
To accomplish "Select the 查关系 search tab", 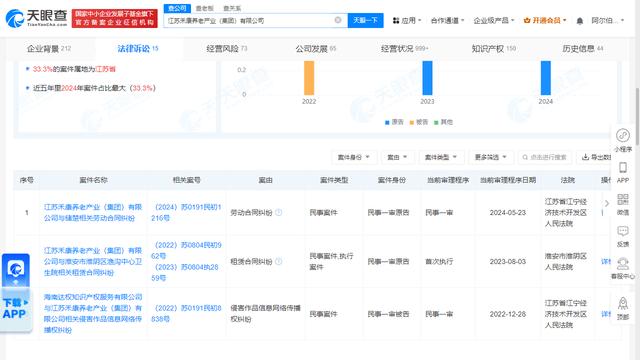I will pos(232,8).
